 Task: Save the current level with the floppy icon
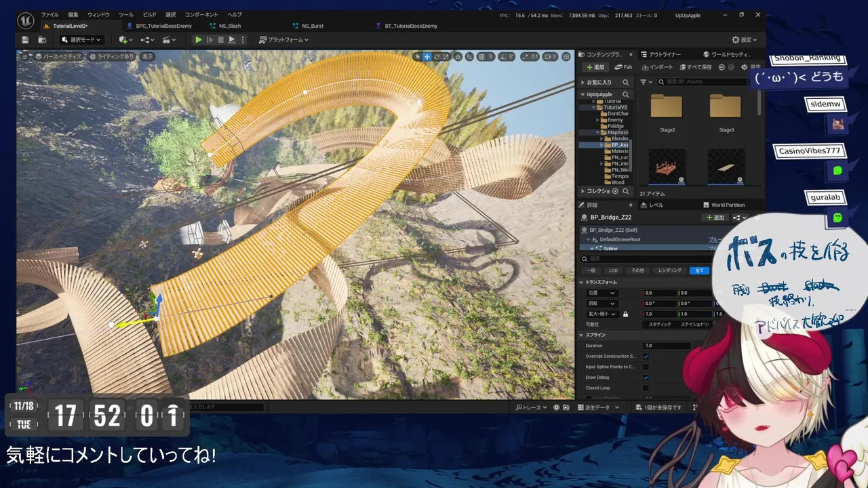[25, 40]
